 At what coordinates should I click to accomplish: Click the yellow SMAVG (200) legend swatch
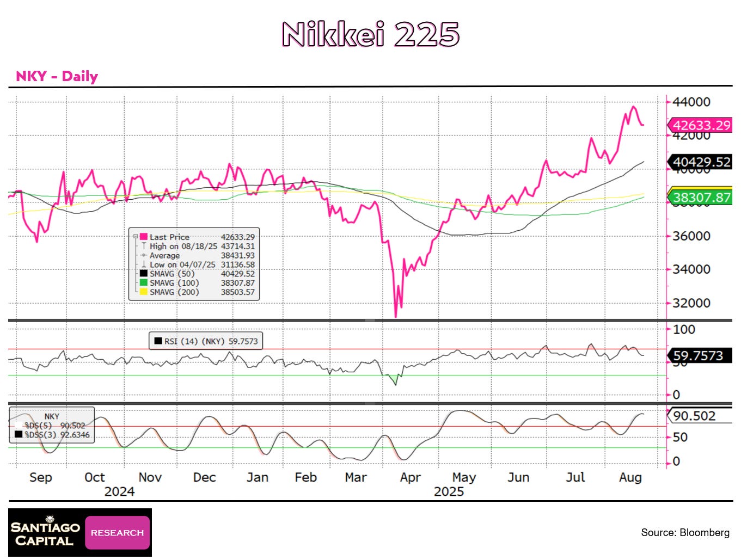coord(144,292)
